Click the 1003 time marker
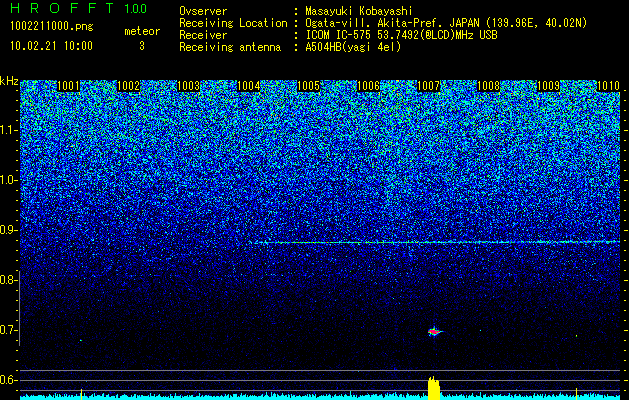629x400 pixels. click(188, 86)
